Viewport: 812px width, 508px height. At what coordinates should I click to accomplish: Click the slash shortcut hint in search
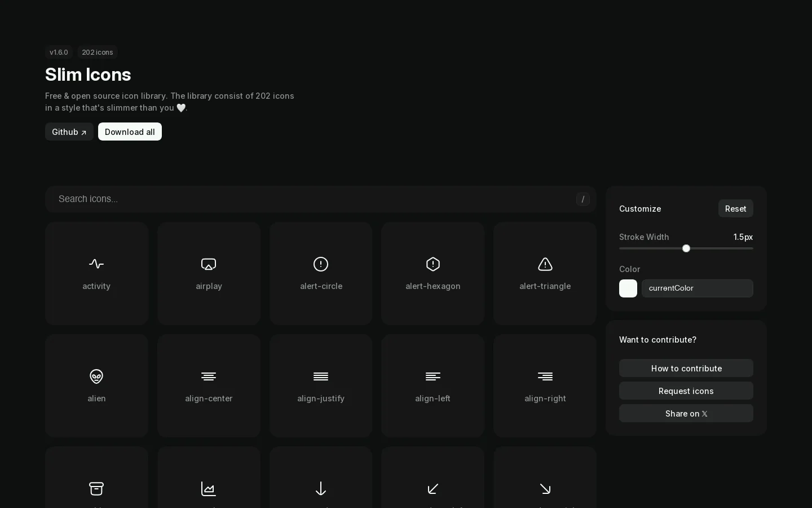pos(583,199)
